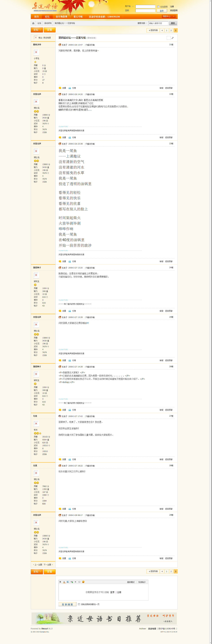Open the 论坛 navigation tab

(x=47, y=17)
